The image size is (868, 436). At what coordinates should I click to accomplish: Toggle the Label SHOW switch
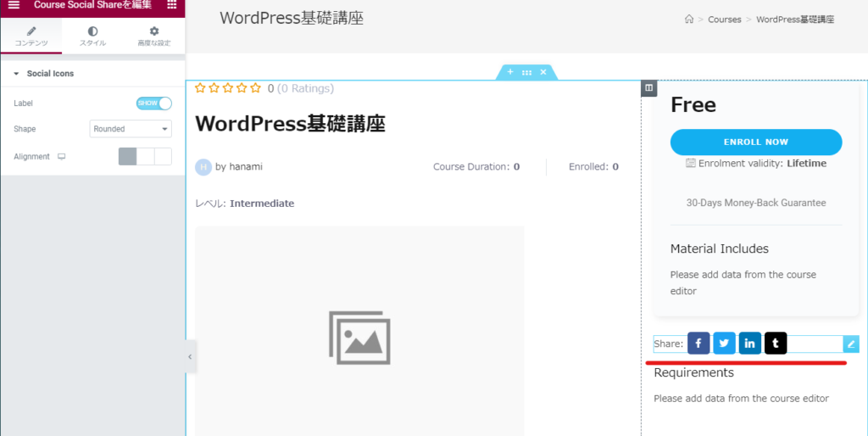pyautogui.click(x=153, y=103)
